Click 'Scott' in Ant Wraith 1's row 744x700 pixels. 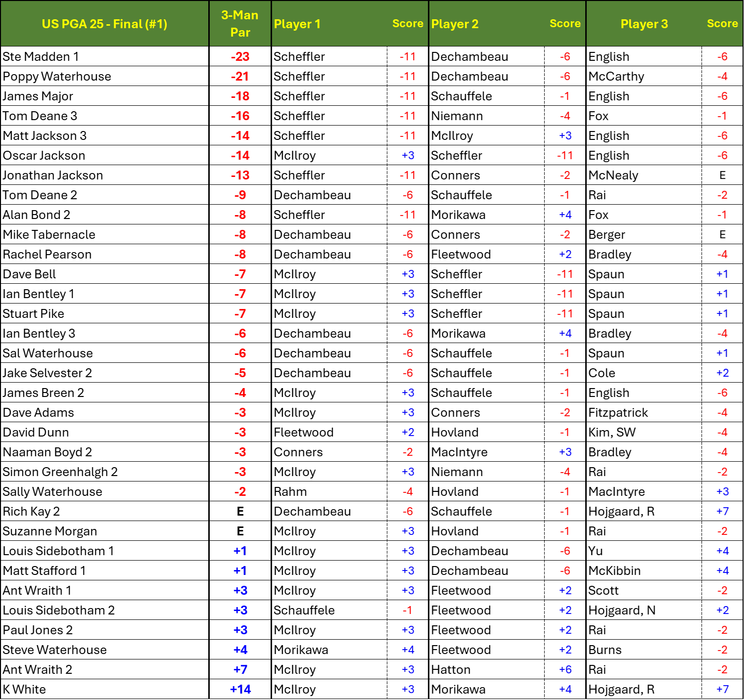coord(644,590)
